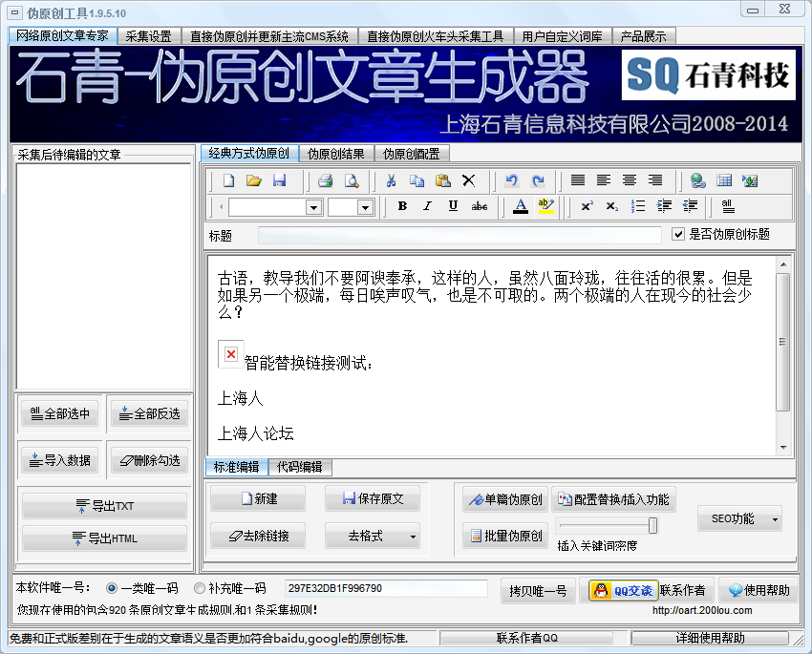Click the Cut scissors icon

[x=391, y=180]
